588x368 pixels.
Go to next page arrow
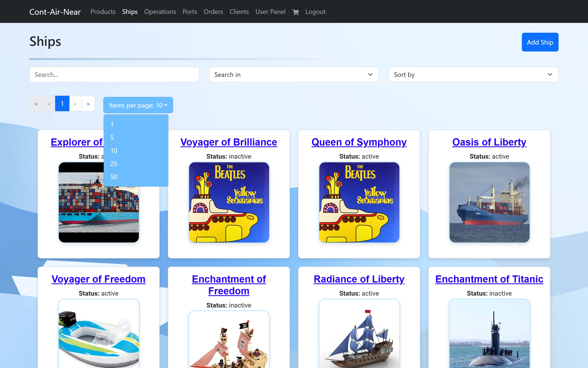[x=75, y=104]
